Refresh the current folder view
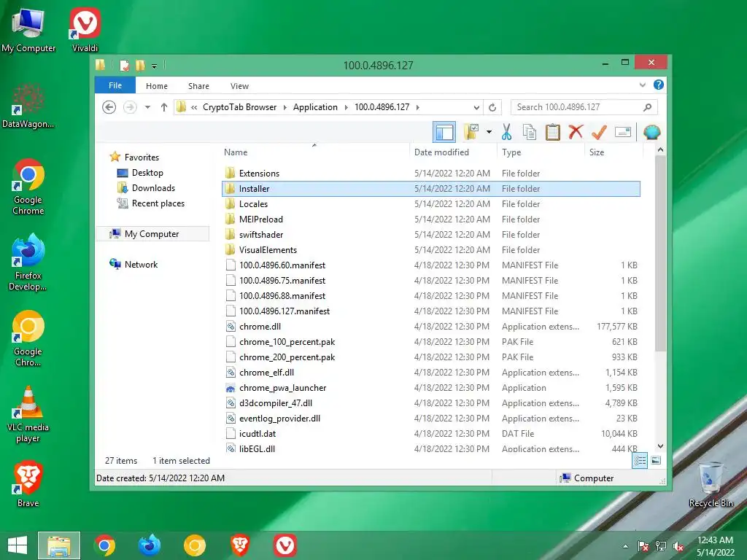Viewport: 747px width, 560px height. click(492, 107)
